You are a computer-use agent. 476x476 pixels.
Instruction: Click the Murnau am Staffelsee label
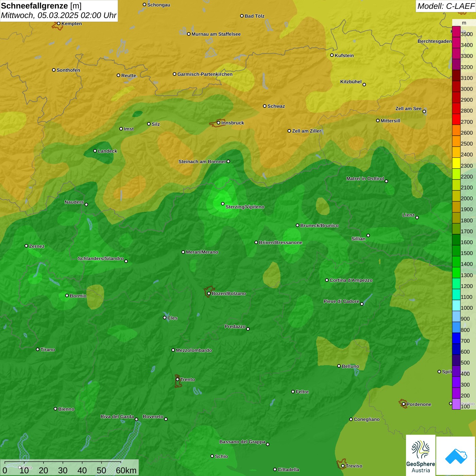[x=216, y=34]
